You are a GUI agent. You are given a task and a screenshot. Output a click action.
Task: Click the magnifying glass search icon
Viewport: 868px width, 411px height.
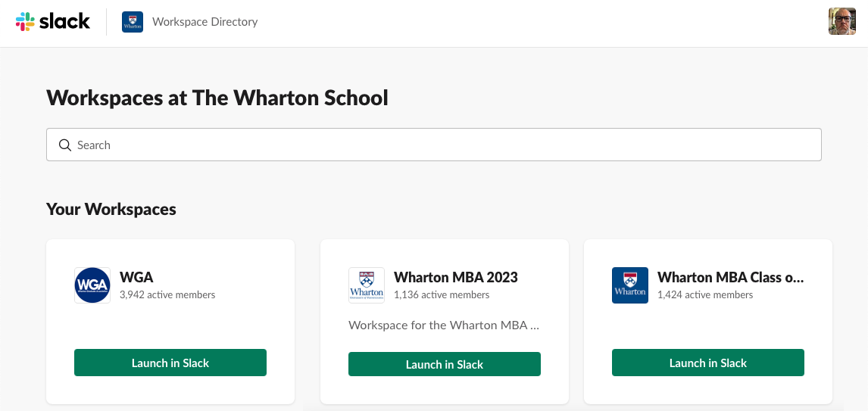pyautogui.click(x=65, y=145)
